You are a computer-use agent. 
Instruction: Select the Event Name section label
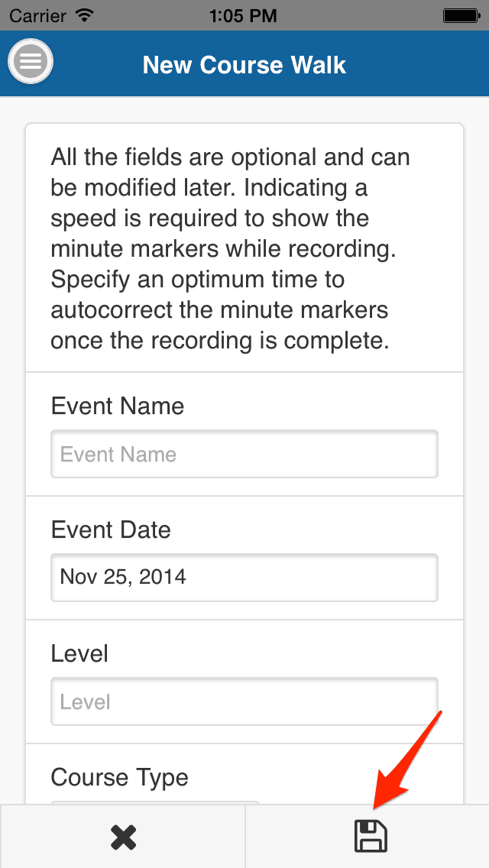117,406
